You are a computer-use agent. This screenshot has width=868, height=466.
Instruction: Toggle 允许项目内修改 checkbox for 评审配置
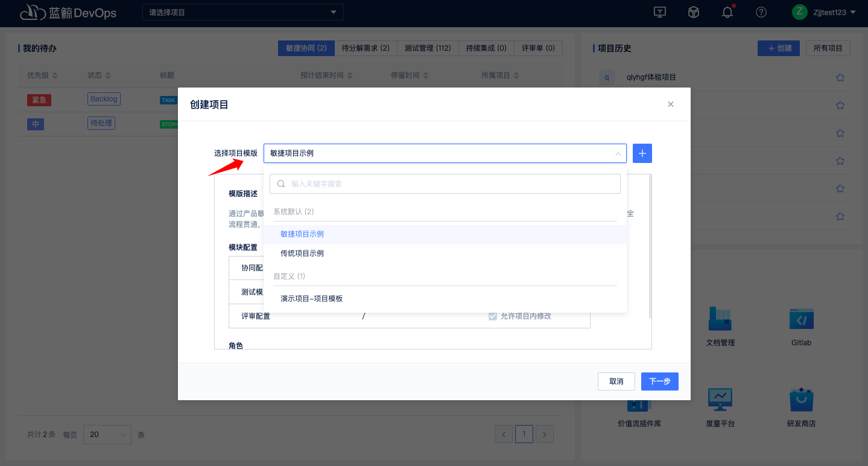[493, 316]
